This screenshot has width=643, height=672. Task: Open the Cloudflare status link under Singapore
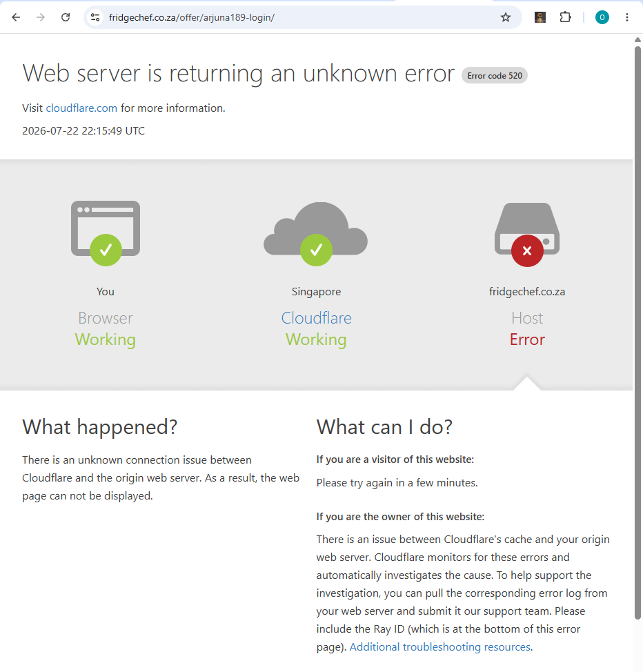pyautogui.click(x=317, y=318)
